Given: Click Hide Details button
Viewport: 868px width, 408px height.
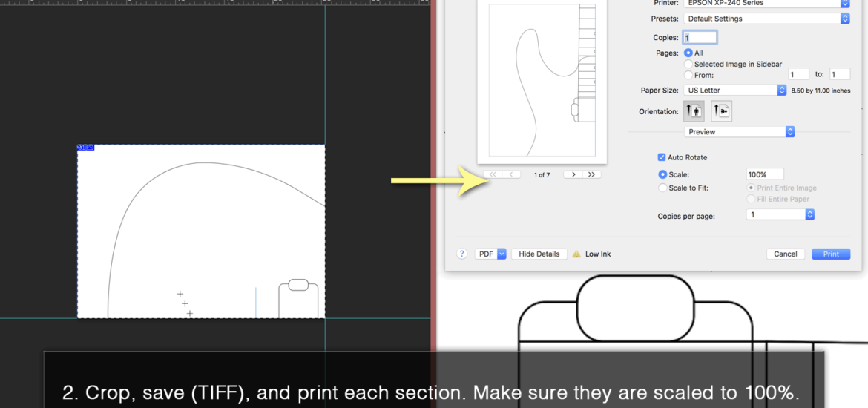Looking at the screenshot, I should [539, 254].
